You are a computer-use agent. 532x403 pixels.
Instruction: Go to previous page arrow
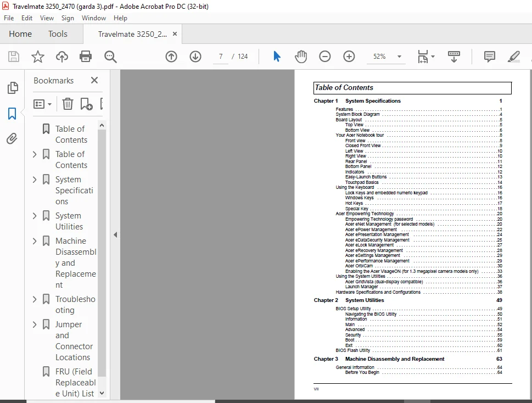pos(171,57)
